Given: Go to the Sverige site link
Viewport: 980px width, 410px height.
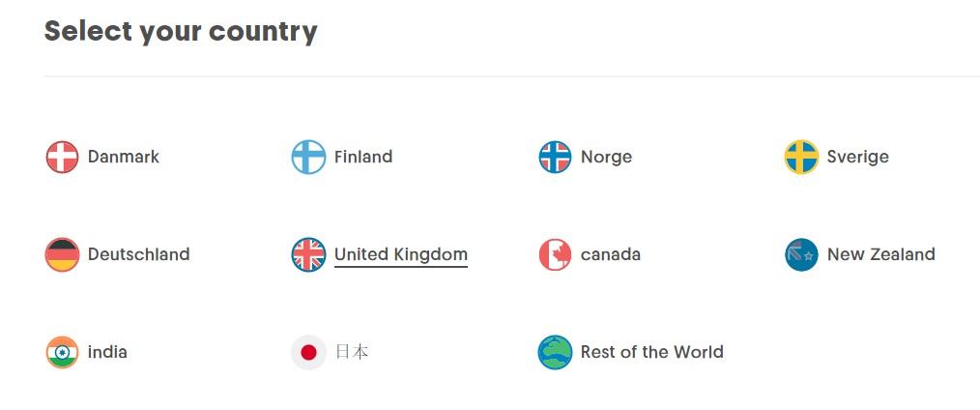Looking at the screenshot, I should pyautogui.click(x=857, y=157).
